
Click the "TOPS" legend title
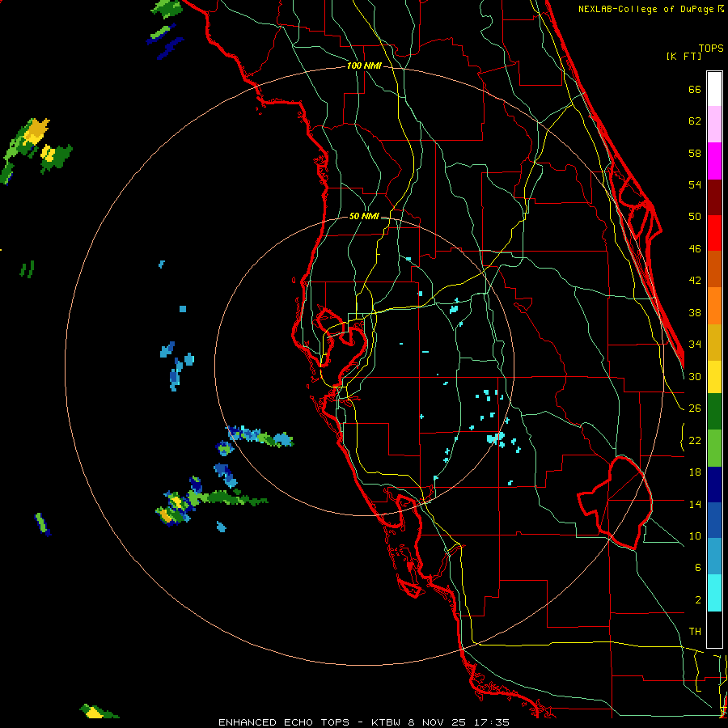click(x=711, y=49)
